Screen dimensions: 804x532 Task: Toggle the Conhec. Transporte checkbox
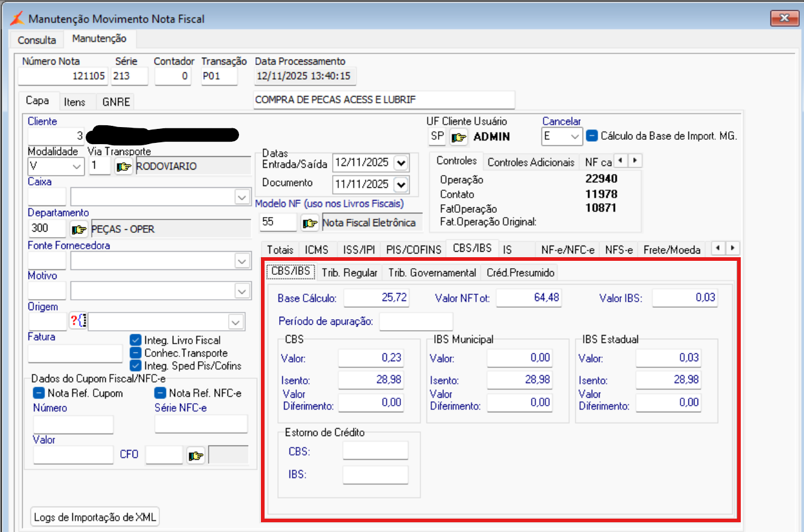[x=136, y=353]
